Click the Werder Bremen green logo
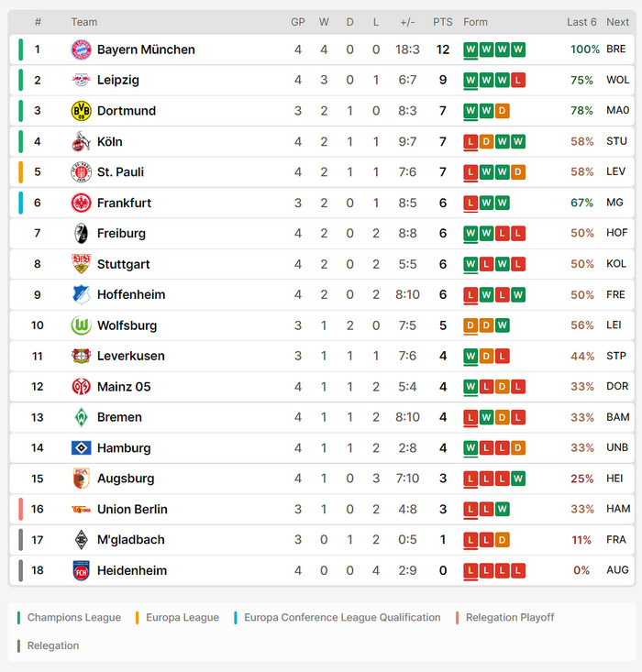Viewport: 642px width, 672px height. point(82,417)
